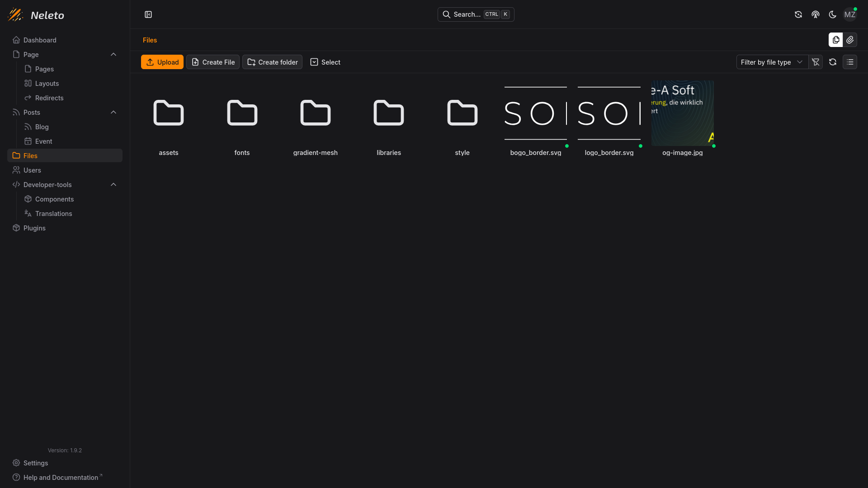The width and height of the screenshot is (868, 488).
Task: Collapse the Page section in the sidebar
Action: [113, 54]
